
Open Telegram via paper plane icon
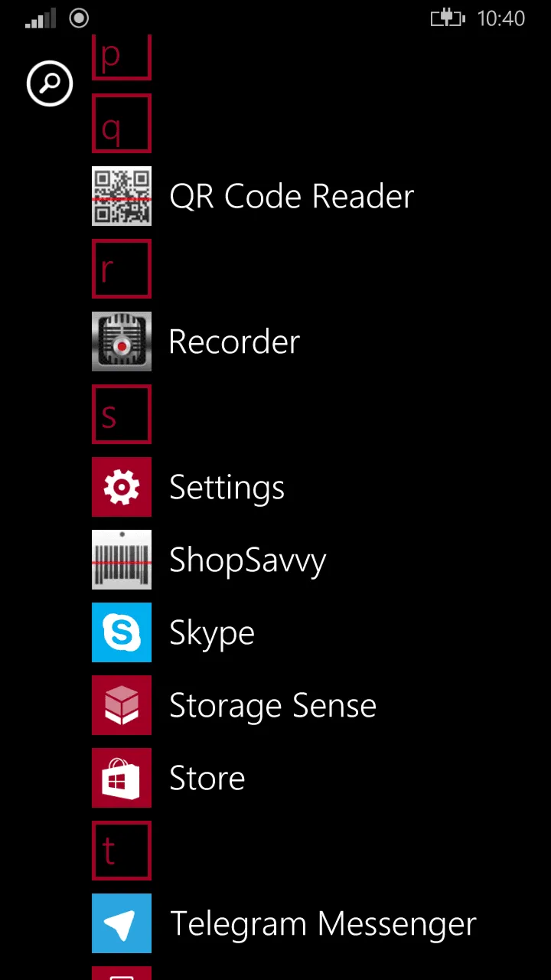tap(122, 923)
